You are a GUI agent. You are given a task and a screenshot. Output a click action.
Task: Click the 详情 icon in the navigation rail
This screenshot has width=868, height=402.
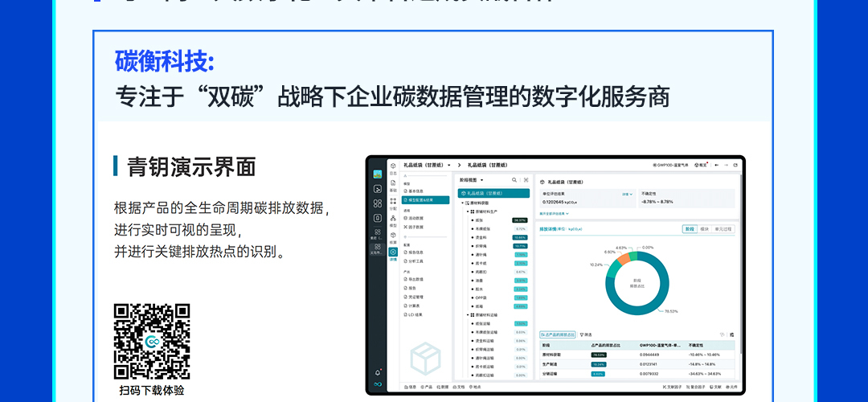click(x=393, y=253)
